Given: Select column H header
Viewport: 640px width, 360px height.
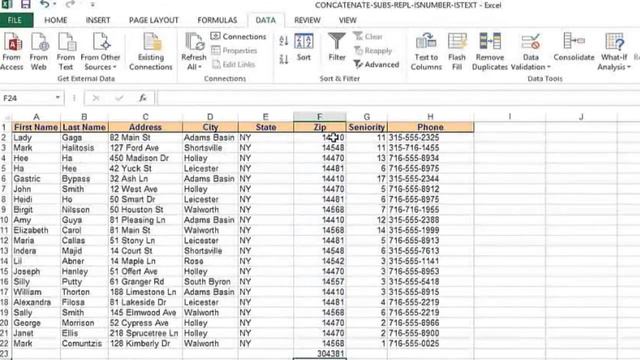Looking at the screenshot, I should pyautogui.click(x=430, y=117).
